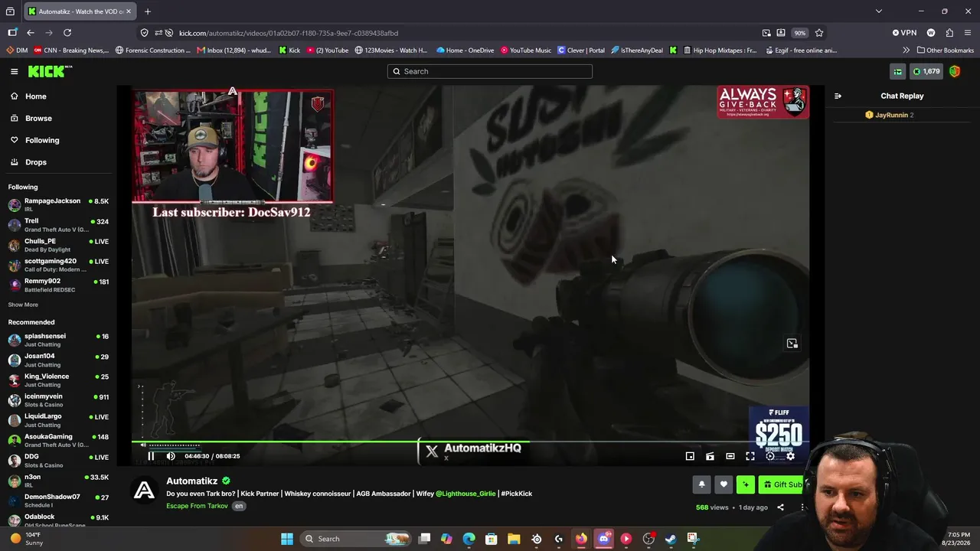Open the browser VPN button
Image resolution: width=980 pixels, height=551 pixels.
point(904,33)
